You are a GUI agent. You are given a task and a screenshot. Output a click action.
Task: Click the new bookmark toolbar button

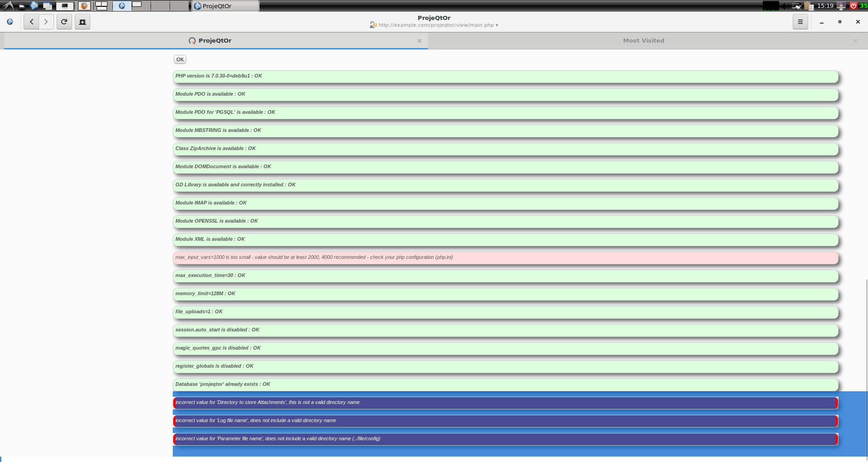tap(83, 22)
